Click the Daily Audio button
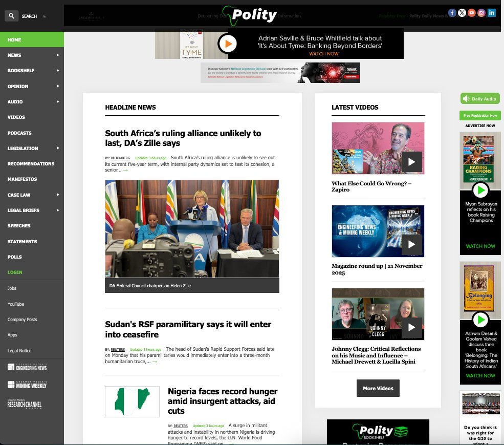The image size is (504, 445). point(480,99)
